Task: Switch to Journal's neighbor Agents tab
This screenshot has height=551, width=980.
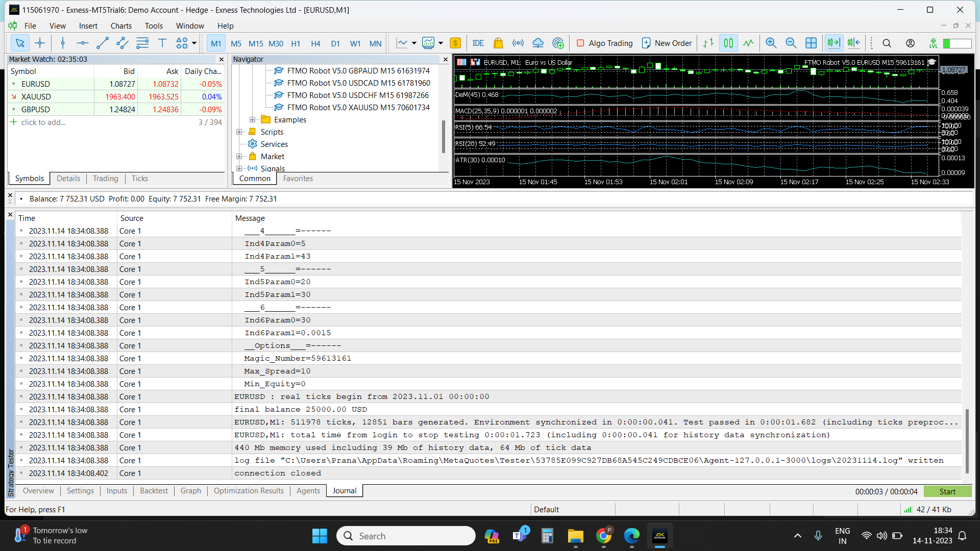Action: click(308, 491)
